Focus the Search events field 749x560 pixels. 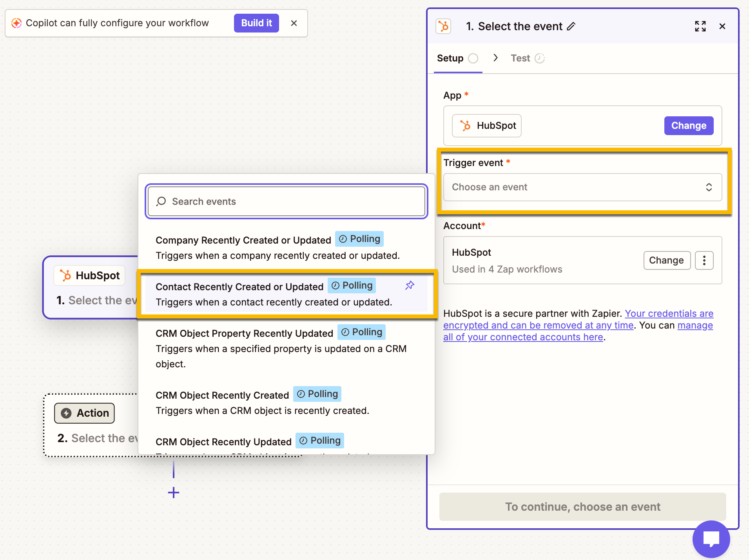coord(287,202)
